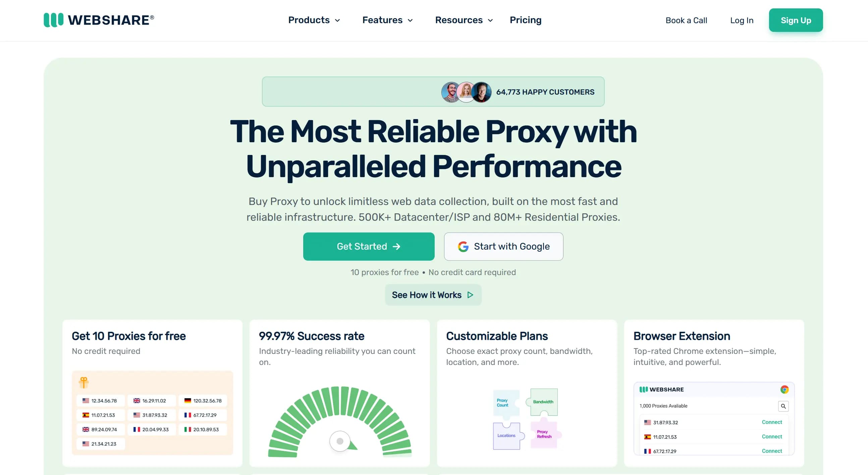This screenshot has width=868, height=475.
Task: Expand the Products dropdown
Action: click(314, 20)
